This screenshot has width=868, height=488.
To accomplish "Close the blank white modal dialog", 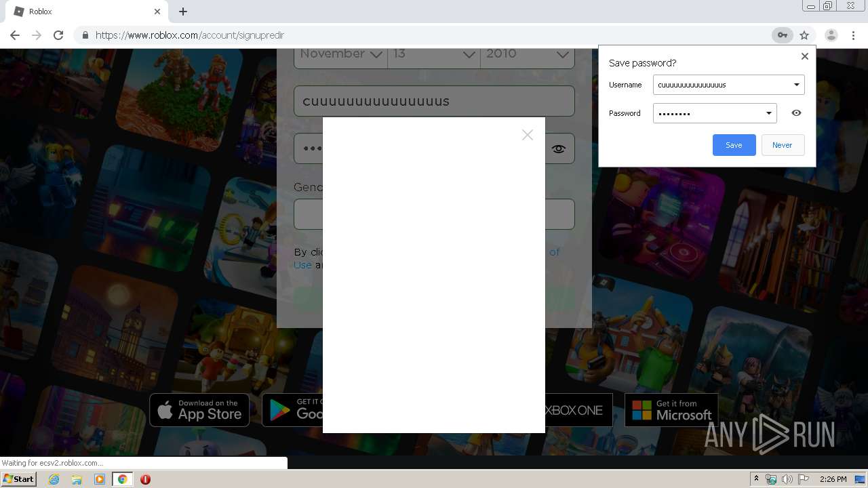I will click(x=528, y=135).
